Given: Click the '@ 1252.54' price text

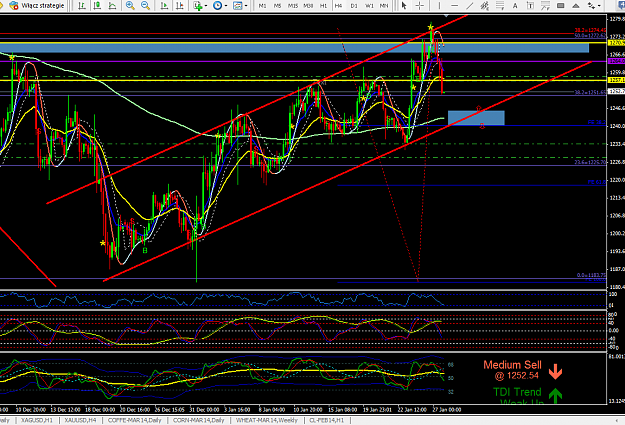Looking at the screenshot, I should pyautogui.click(x=517, y=375).
